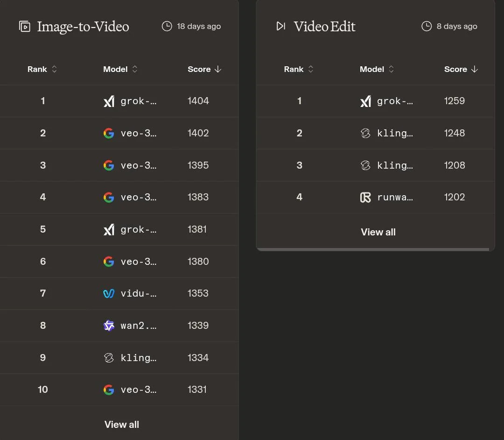This screenshot has width=504, height=440.
Task: Click the Vidu logo in rank 7 row
Action: pyautogui.click(x=109, y=293)
